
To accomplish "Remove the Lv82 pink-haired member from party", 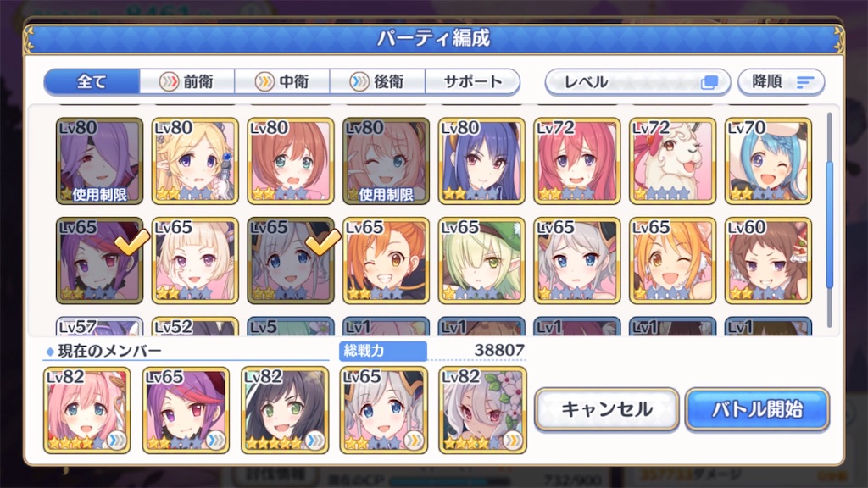I will tap(87, 410).
